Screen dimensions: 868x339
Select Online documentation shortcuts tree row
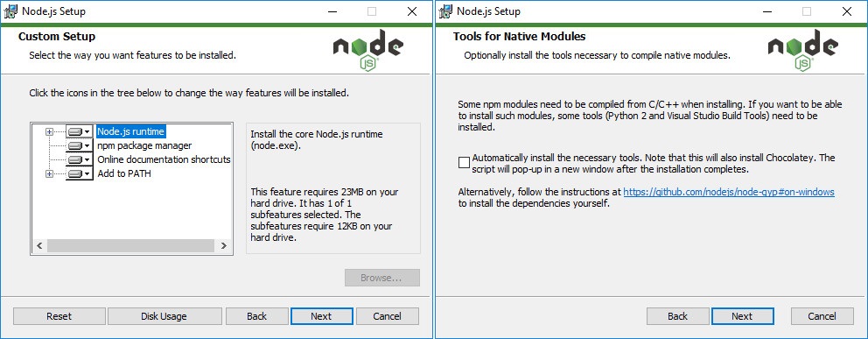[164, 159]
